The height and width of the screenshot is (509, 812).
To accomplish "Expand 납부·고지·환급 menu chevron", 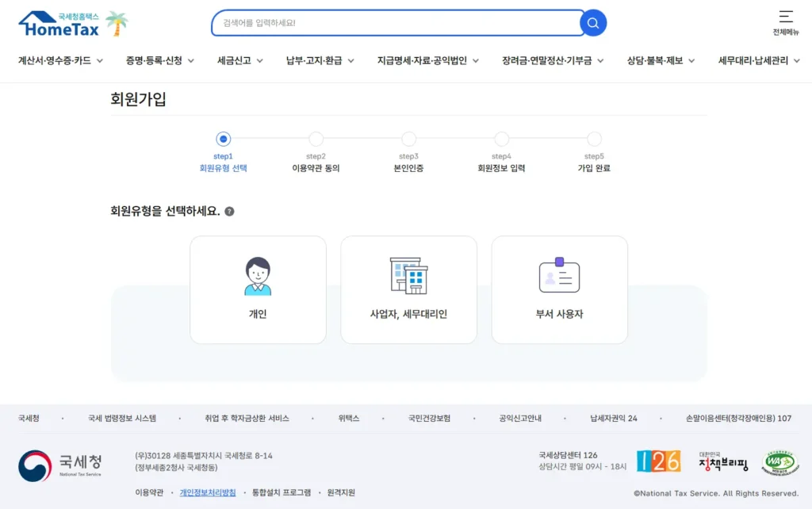I will pos(350,61).
